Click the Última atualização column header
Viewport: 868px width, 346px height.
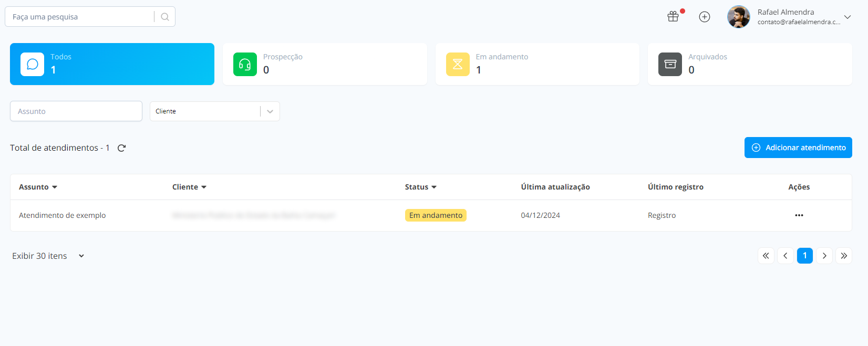point(555,187)
